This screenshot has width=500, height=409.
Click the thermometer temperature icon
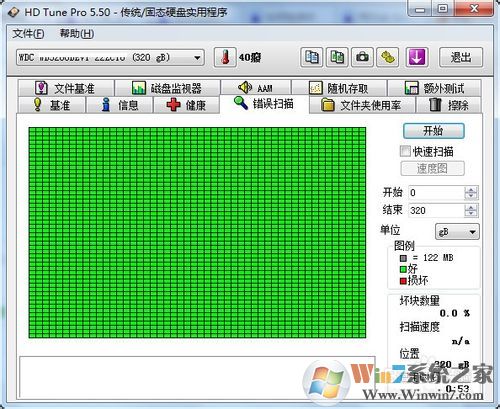coord(225,57)
